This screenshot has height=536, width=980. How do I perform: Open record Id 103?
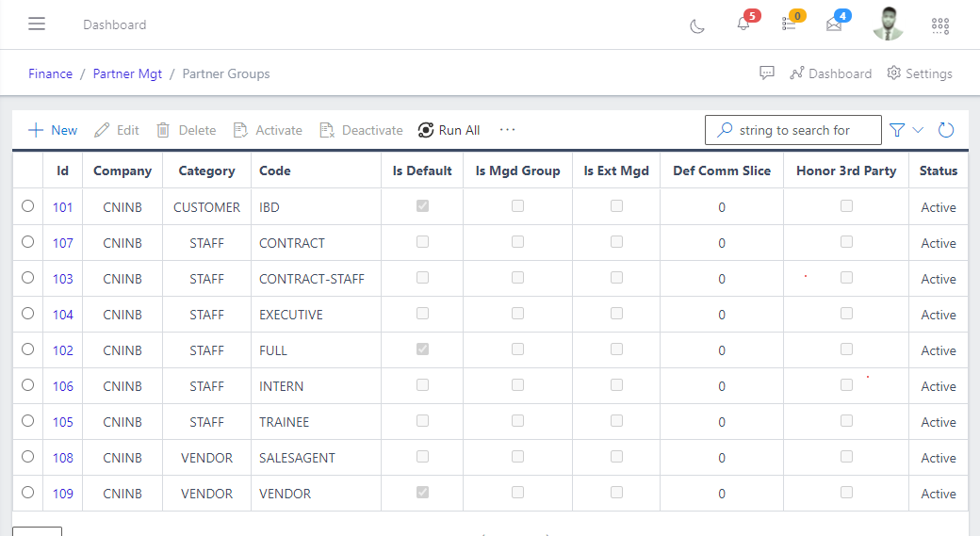click(62, 279)
